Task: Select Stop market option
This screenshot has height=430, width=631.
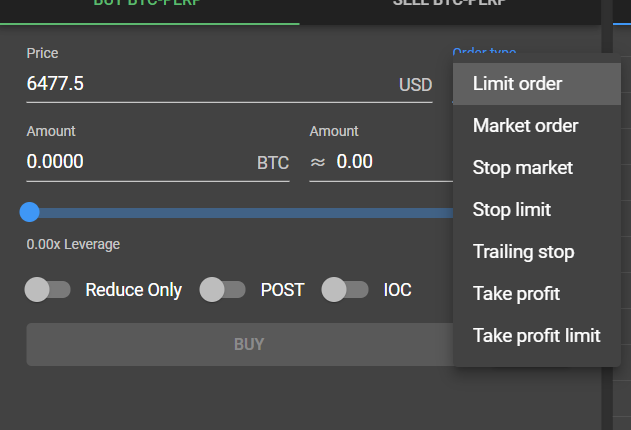Action: pyautogui.click(x=522, y=168)
